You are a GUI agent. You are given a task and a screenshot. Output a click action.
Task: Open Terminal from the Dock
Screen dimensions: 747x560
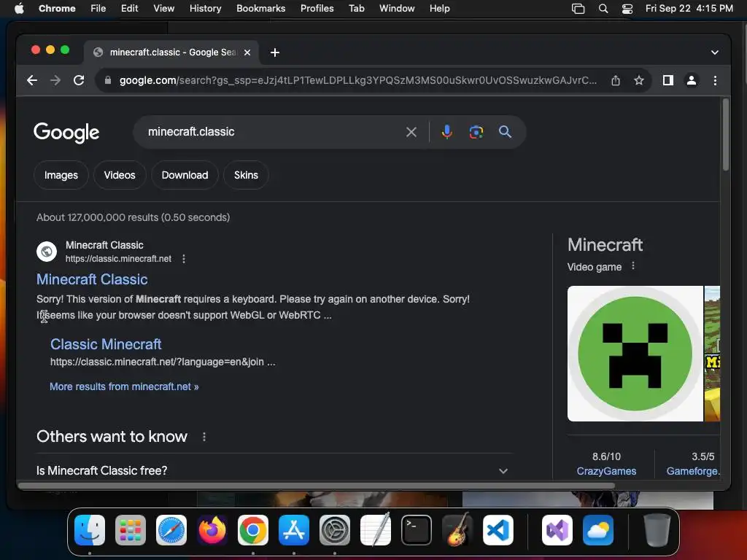point(417,530)
